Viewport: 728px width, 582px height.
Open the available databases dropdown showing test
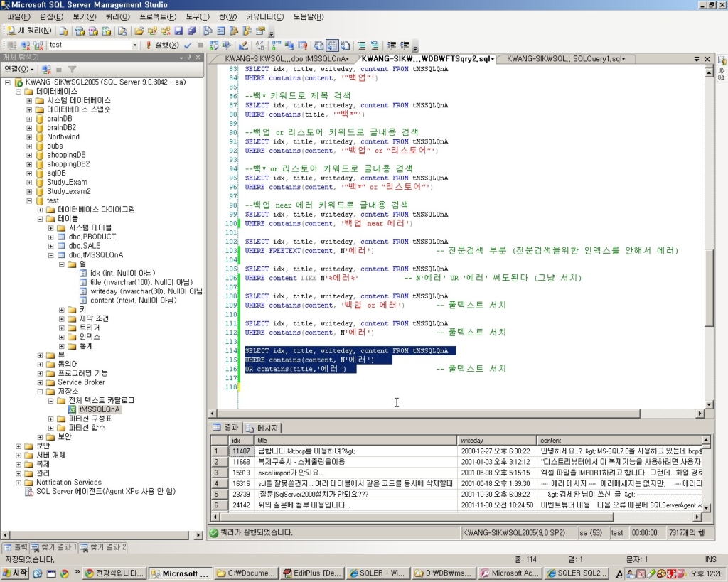(x=135, y=45)
